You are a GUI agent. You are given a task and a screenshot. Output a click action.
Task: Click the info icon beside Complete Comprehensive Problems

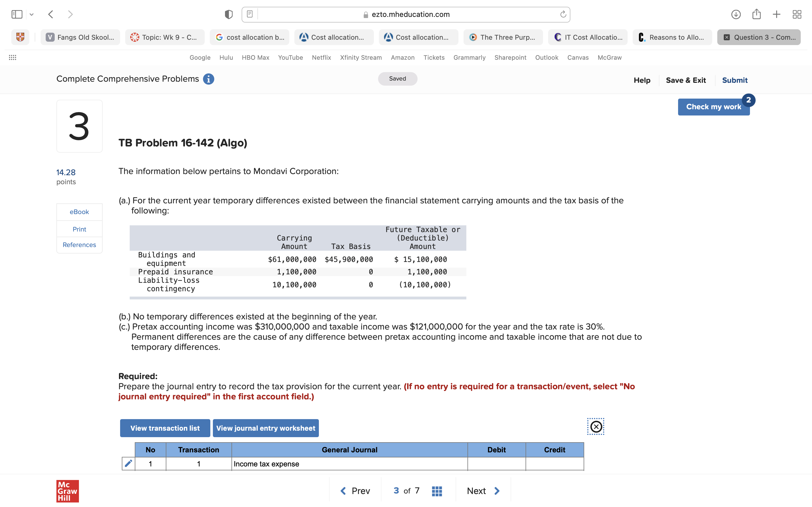coord(208,79)
